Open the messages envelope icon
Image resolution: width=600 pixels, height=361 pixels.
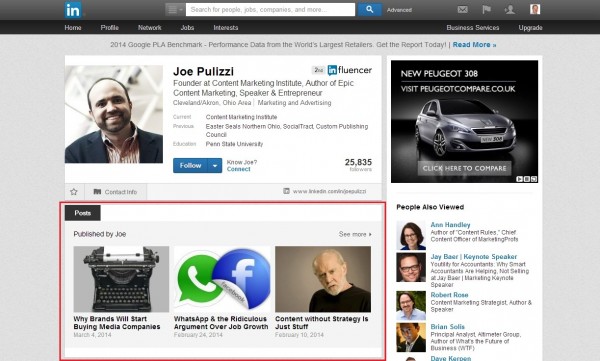[x=463, y=10]
